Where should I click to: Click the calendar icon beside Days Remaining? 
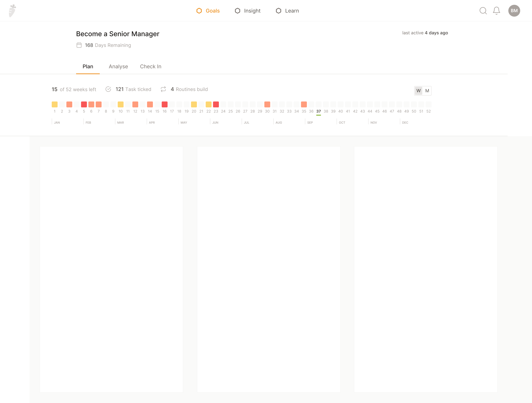pyautogui.click(x=79, y=45)
